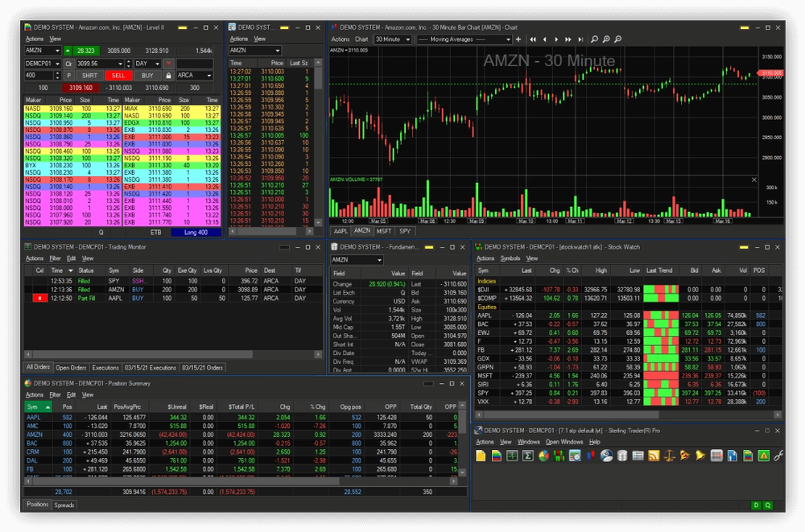This screenshot has height=532, width=805.
Task: Open the risk scales icon in bottom toolbar
Action: [669, 456]
